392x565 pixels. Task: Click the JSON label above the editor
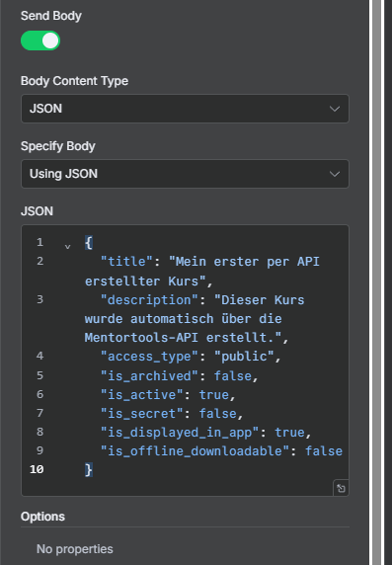(37, 210)
